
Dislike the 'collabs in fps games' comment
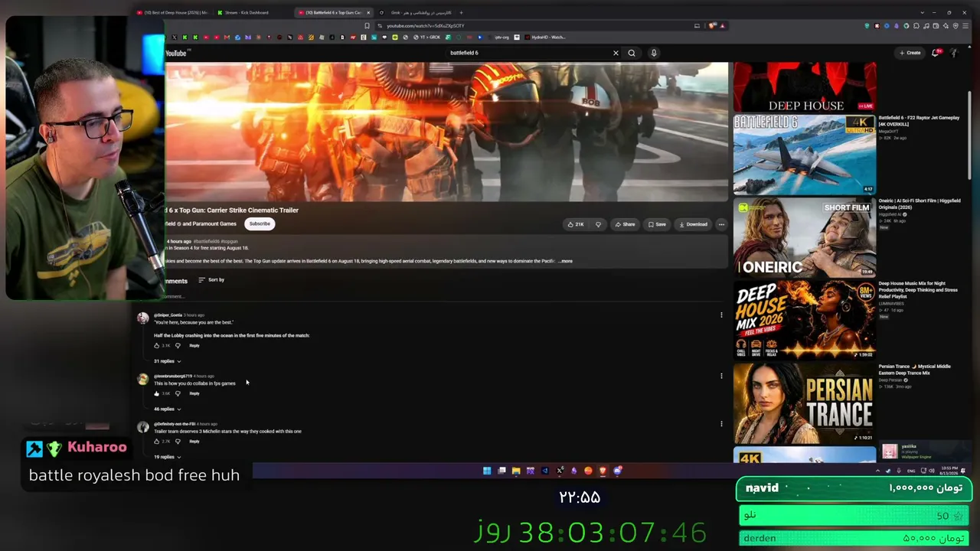[178, 393]
